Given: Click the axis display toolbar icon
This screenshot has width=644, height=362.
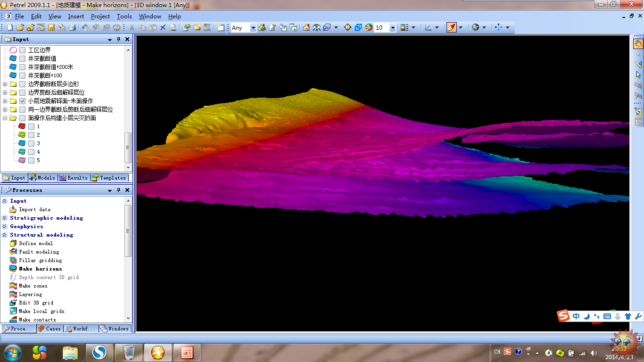Looking at the screenshot, I should [x=428, y=28].
